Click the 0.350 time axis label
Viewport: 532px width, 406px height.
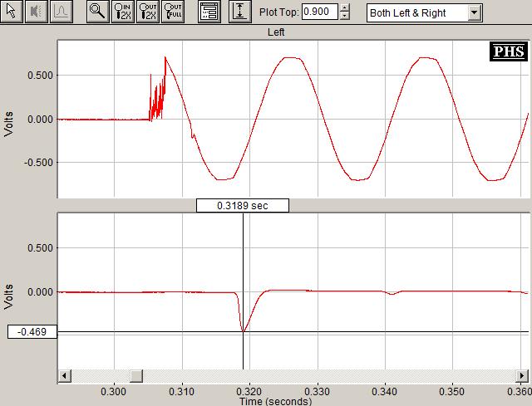[x=452, y=392]
